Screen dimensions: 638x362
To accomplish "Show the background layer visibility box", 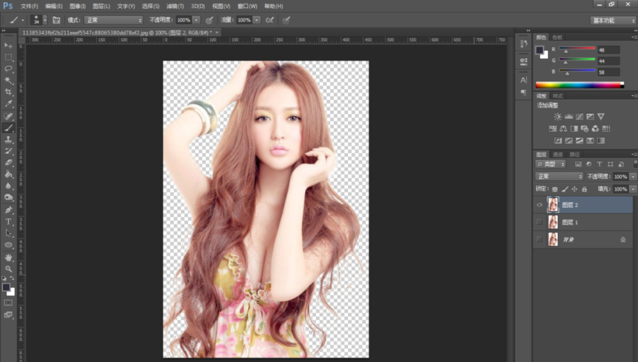I will pos(540,240).
